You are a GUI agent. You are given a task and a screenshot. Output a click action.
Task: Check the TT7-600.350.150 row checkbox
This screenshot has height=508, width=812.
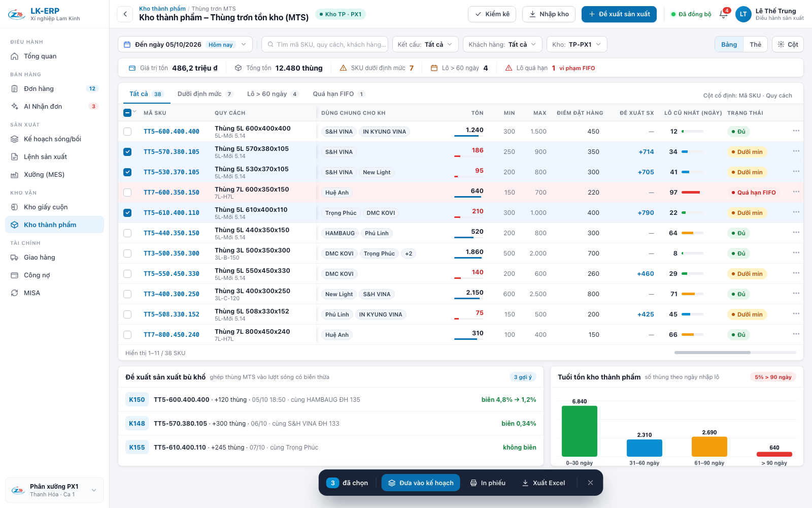pyautogui.click(x=127, y=193)
